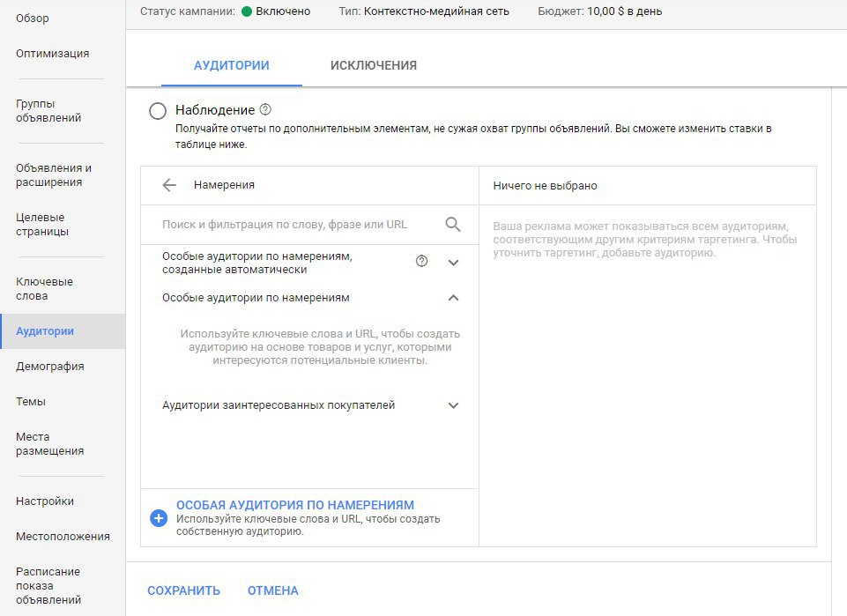
Task: Select the Наблюдение radio button
Action: click(x=158, y=111)
